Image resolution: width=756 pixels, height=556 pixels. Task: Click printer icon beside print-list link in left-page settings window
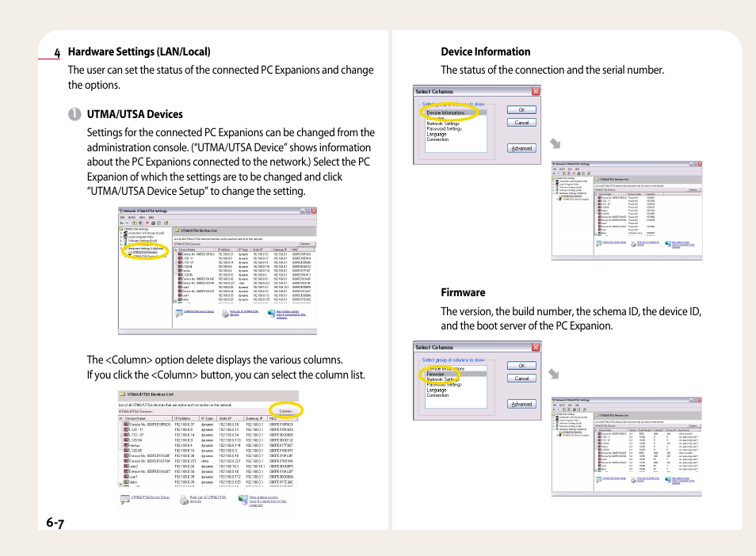tap(225, 314)
